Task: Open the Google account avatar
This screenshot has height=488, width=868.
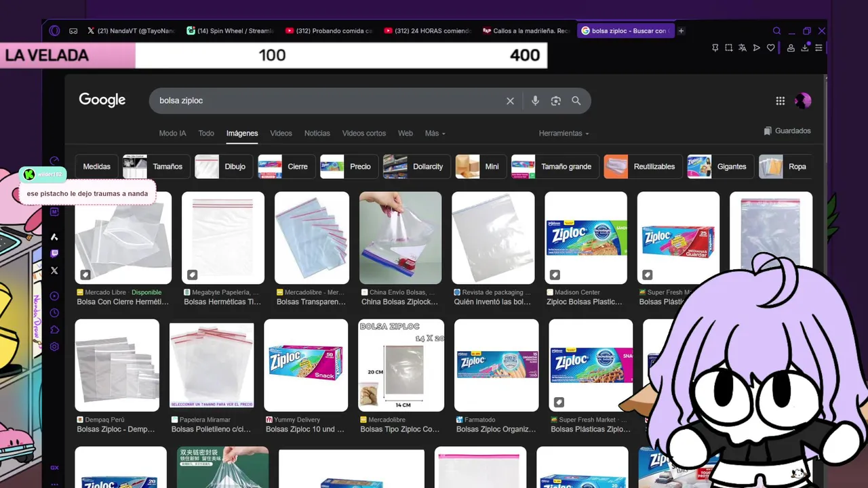Action: tap(803, 101)
